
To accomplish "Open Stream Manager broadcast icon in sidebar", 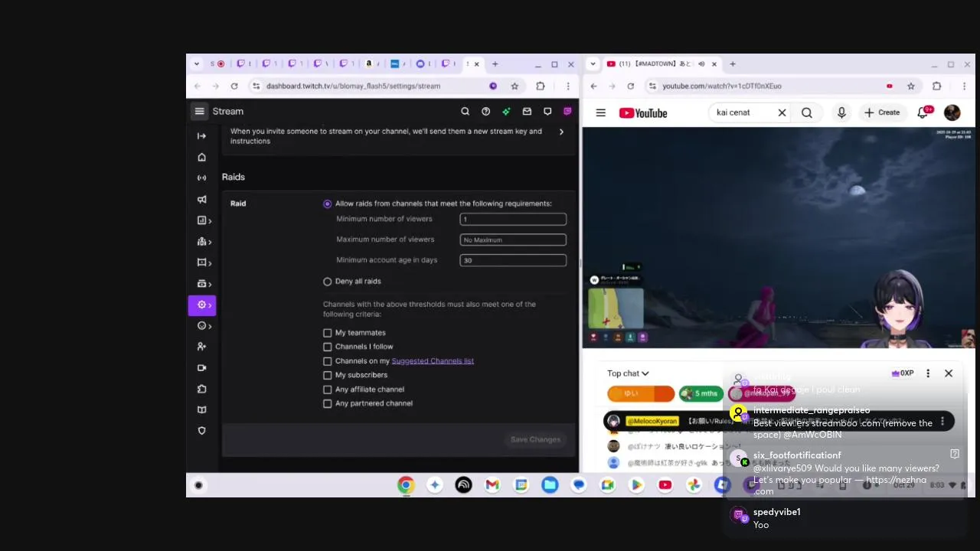I will (x=201, y=178).
